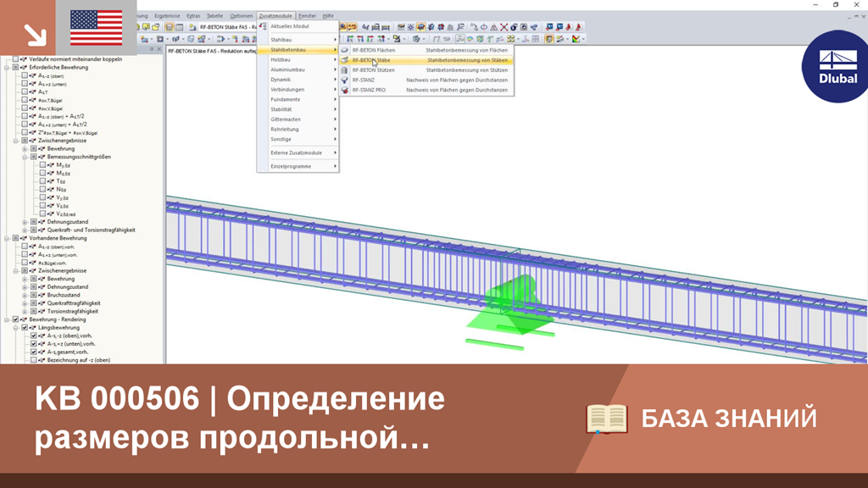
Task: Open the Holzbau submenu
Action: [x=298, y=60]
